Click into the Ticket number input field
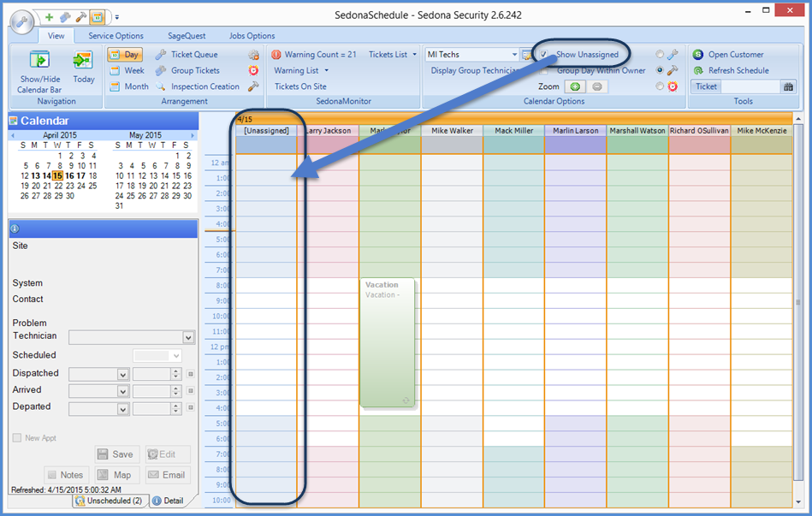 pyautogui.click(x=750, y=86)
